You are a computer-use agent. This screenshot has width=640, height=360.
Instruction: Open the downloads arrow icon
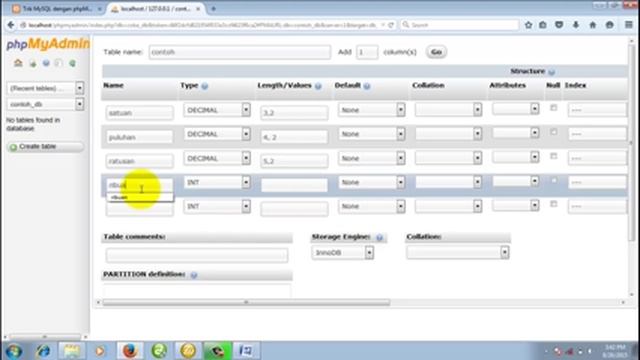(576, 25)
